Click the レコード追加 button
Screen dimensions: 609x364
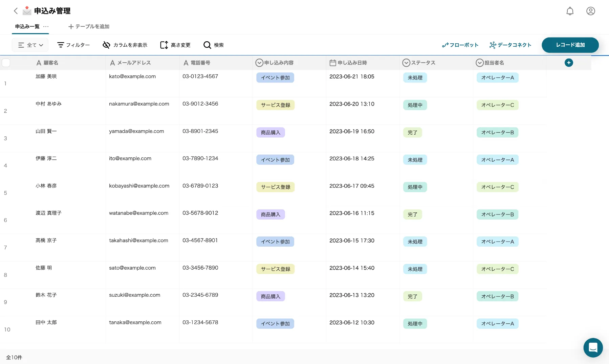point(570,45)
